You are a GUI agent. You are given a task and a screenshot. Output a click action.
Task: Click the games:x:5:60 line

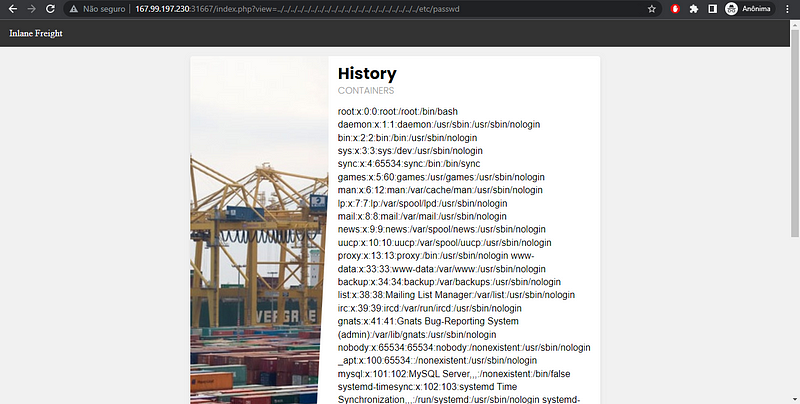tap(441, 177)
